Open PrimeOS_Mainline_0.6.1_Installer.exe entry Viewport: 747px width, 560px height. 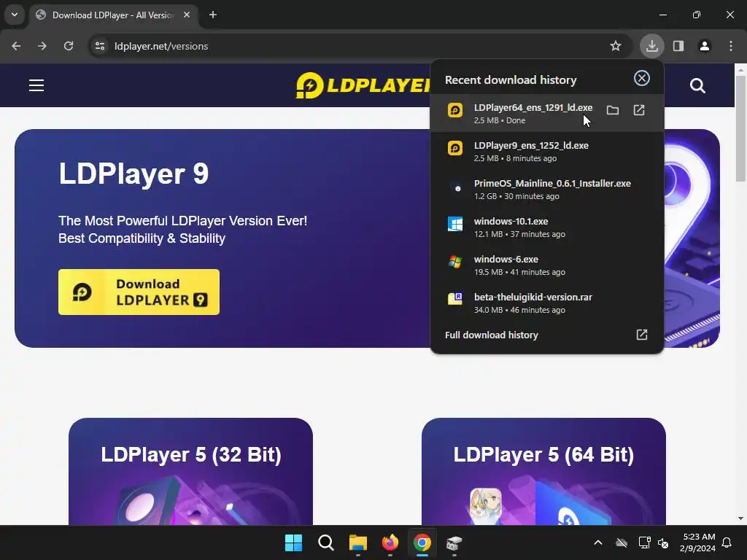tap(546, 189)
